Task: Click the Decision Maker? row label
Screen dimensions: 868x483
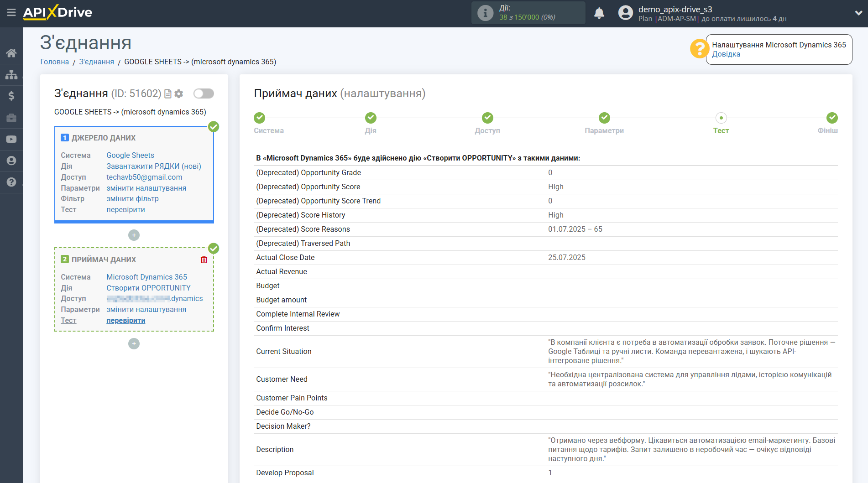Action: pyautogui.click(x=283, y=426)
